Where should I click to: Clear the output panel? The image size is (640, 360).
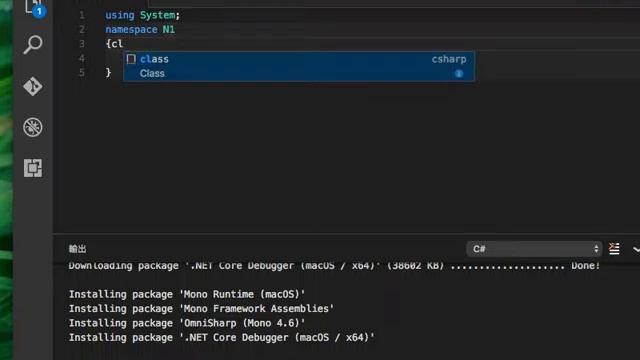[614, 249]
